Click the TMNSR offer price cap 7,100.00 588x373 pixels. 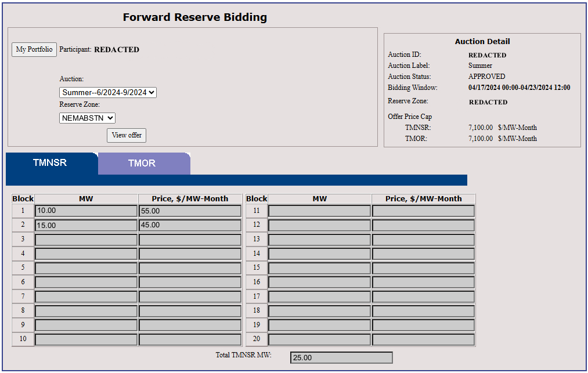click(481, 128)
